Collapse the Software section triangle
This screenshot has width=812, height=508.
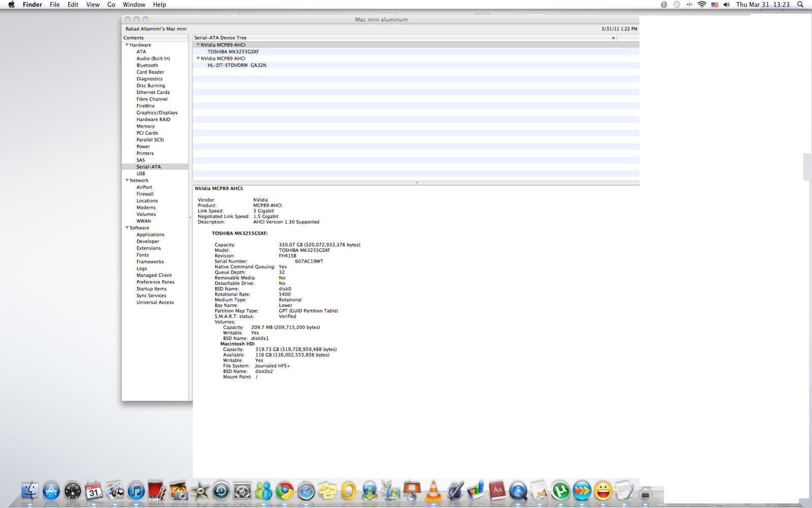(127, 228)
